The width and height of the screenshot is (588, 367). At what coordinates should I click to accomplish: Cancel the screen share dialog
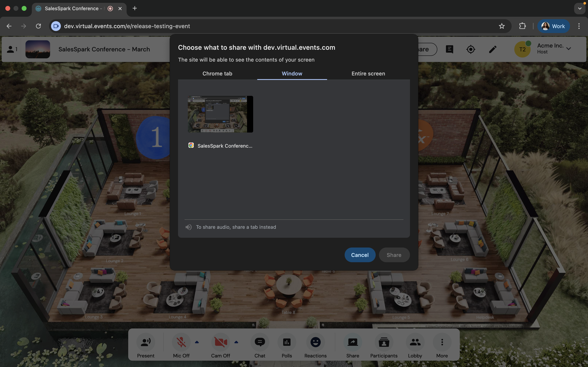pyautogui.click(x=360, y=255)
